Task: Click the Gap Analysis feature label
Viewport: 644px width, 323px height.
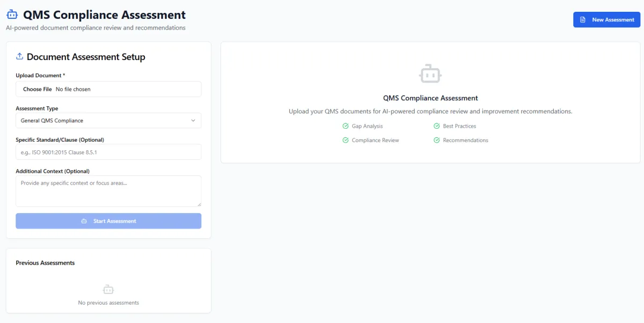Action: click(368, 126)
